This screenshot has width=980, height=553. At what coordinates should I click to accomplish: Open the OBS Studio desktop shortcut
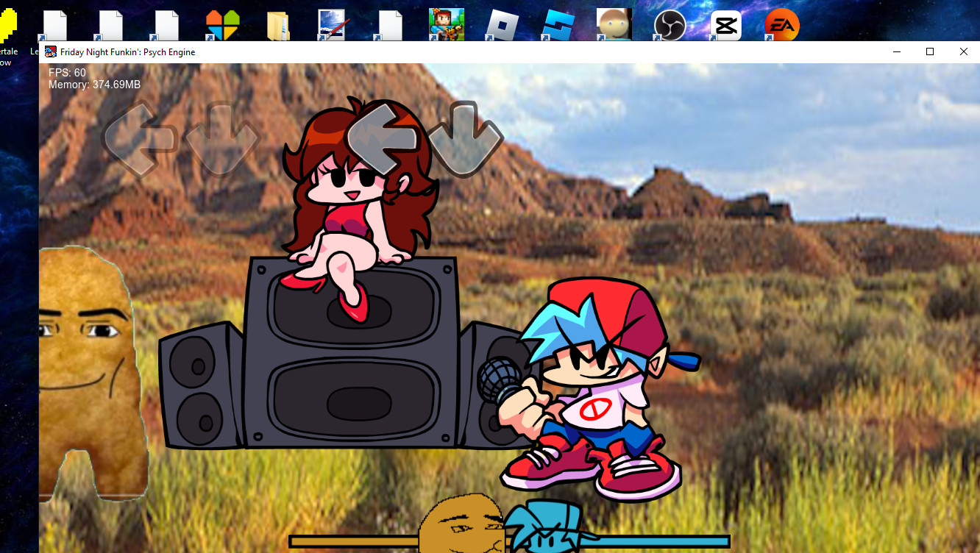point(670,25)
